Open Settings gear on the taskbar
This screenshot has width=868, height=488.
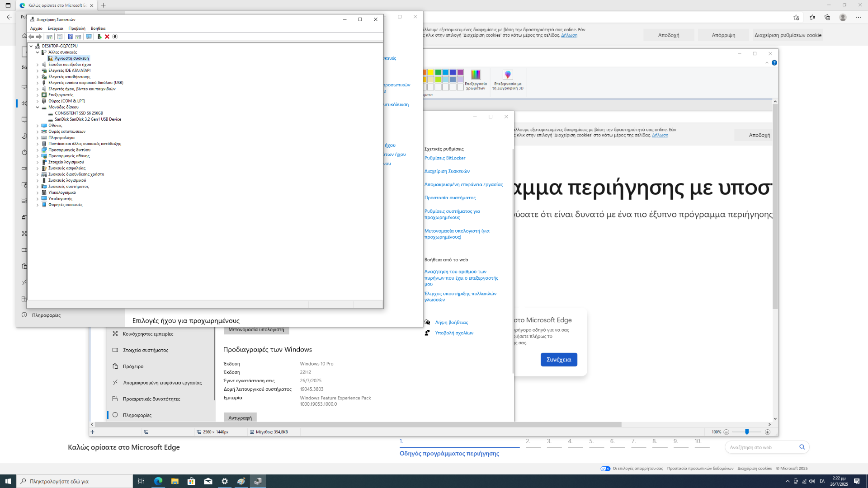coord(225,481)
